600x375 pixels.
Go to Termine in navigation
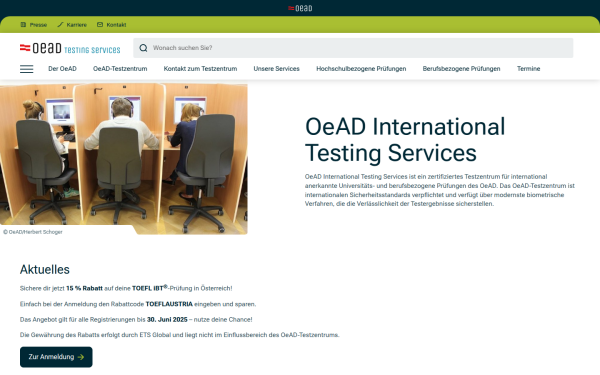pos(528,69)
